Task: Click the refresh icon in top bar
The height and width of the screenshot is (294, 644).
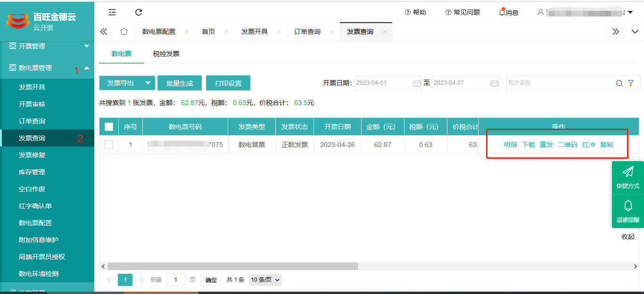Action: [139, 12]
